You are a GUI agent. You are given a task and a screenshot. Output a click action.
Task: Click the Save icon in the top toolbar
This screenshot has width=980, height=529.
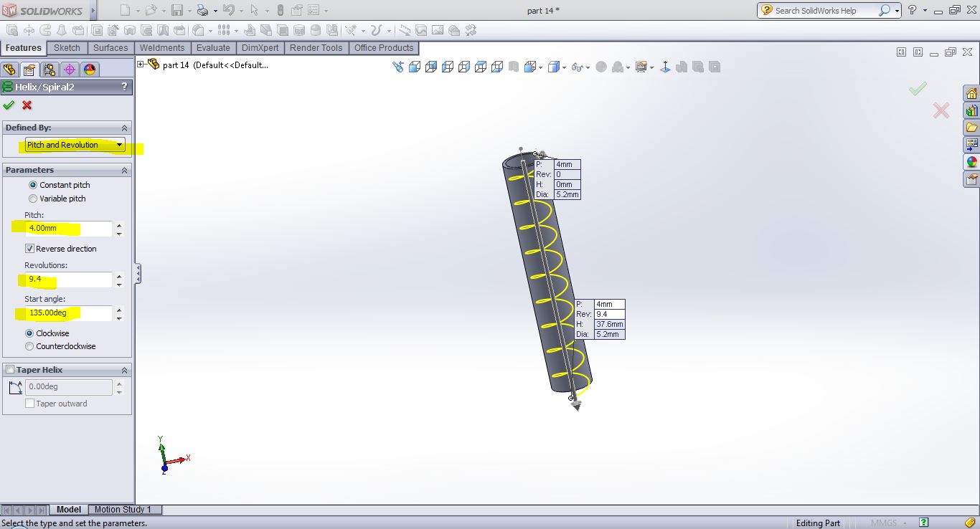177,10
